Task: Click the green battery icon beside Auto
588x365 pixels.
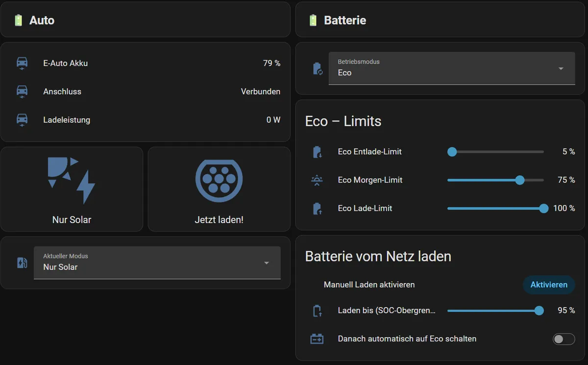Action: tap(18, 20)
